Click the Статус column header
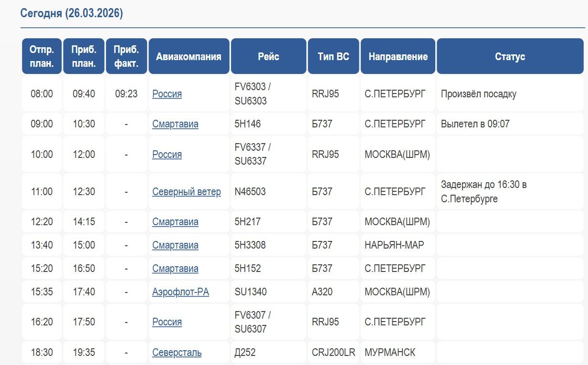 point(510,56)
